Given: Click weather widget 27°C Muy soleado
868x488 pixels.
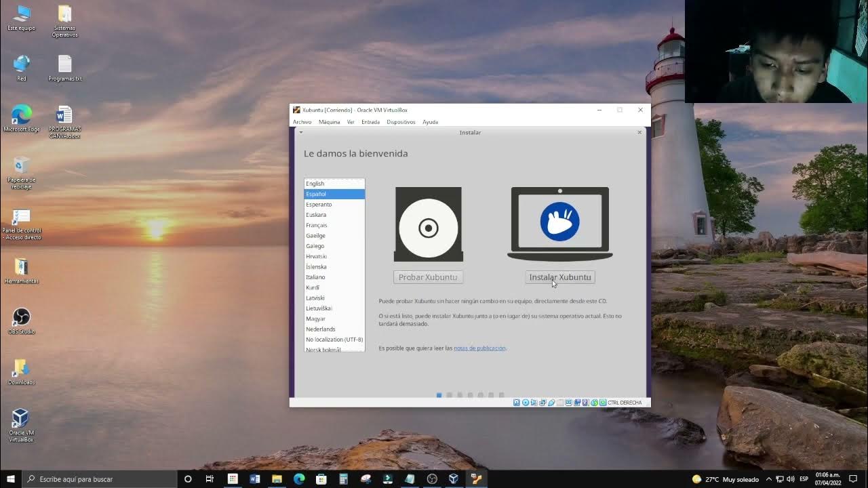Looking at the screenshot, I should click(726, 479).
